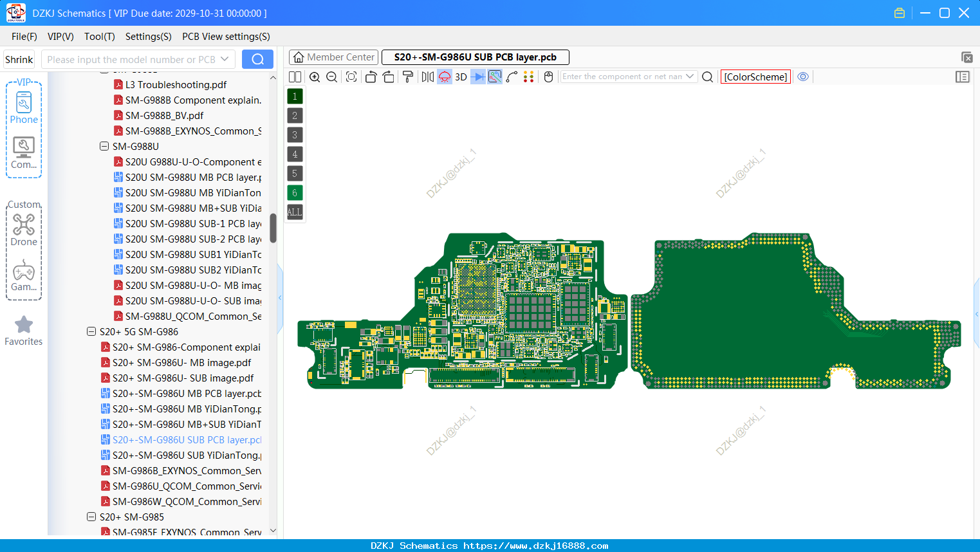Open the component name dropdown arrow

pyautogui.click(x=690, y=77)
